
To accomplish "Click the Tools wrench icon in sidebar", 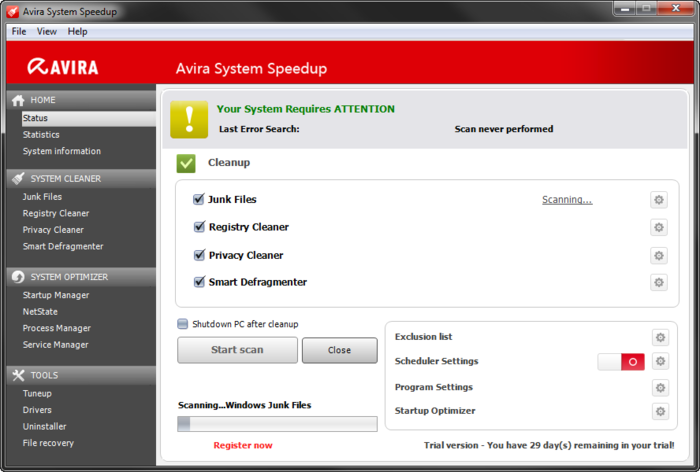I will [x=18, y=376].
